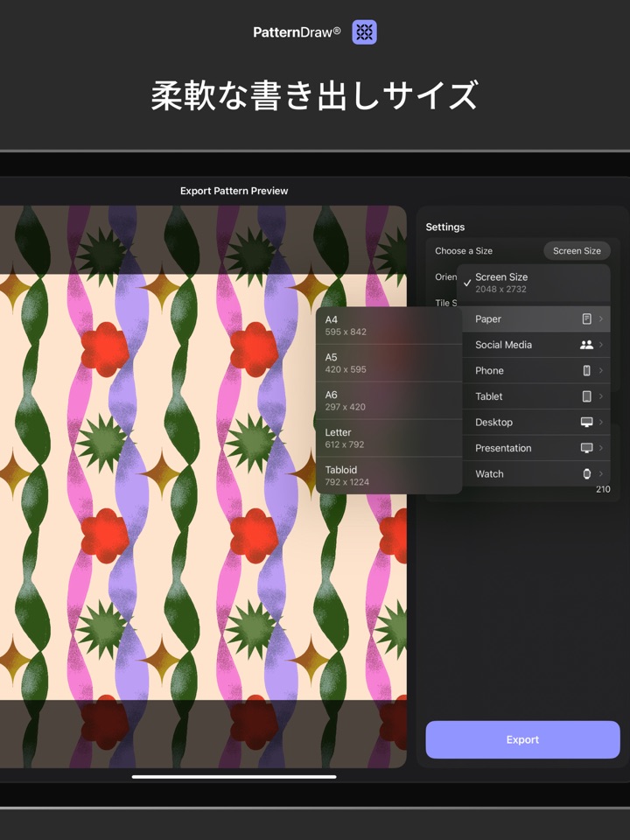Click the Presentation display icon
Screen dimensions: 630x840
pyautogui.click(x=586, y=447)
